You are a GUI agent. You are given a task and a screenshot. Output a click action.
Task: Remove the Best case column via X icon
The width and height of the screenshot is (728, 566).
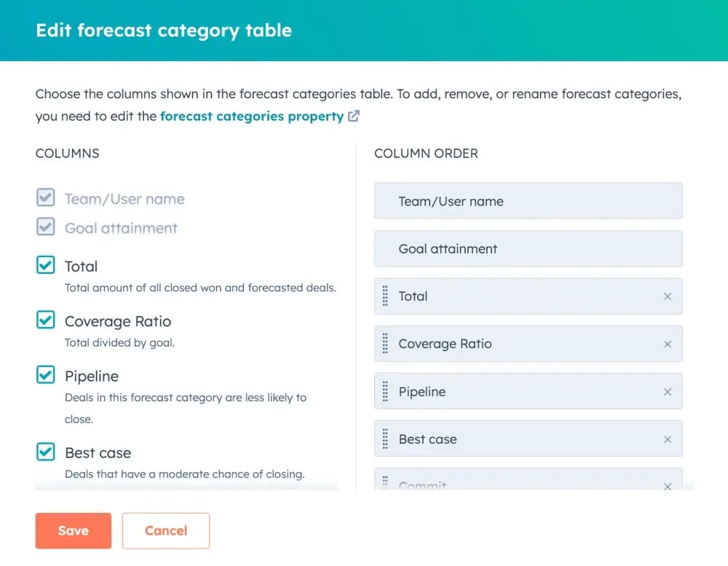[668, 439]
